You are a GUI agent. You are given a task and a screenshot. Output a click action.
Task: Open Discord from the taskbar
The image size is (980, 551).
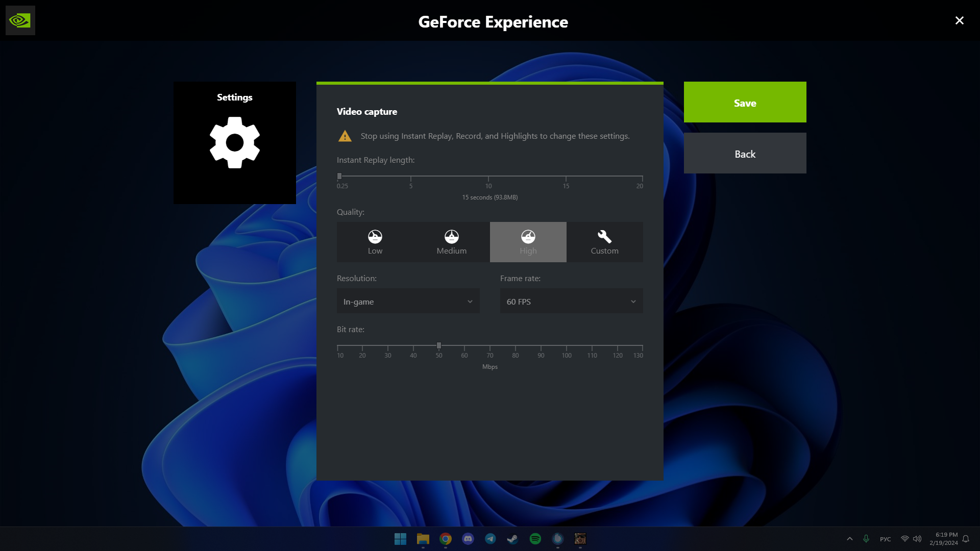pos(468,539)
